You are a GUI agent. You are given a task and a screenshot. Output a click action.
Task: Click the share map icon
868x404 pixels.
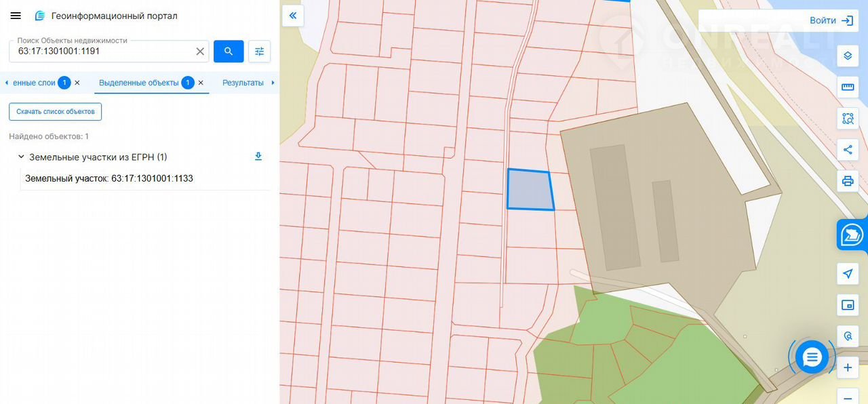point(847,150)
